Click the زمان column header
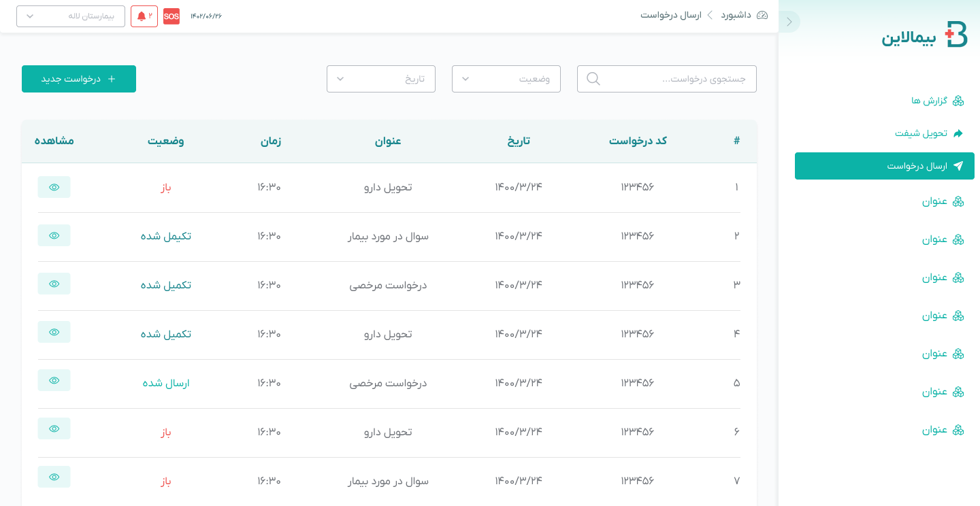 (270, 141)
